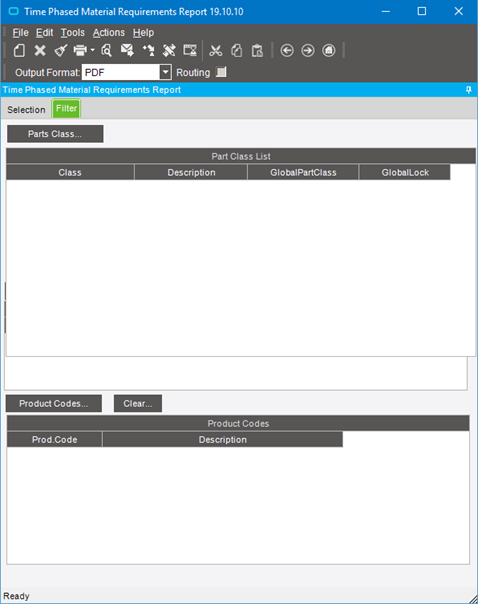The image size is (480, 604).
Task: Pin the report panel with pushpin
Action: click(468, 90)
